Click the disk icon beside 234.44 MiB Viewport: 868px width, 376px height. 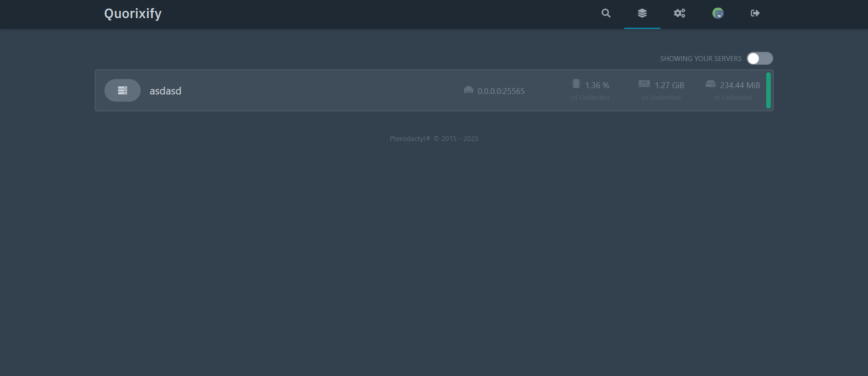click(711, 84)
